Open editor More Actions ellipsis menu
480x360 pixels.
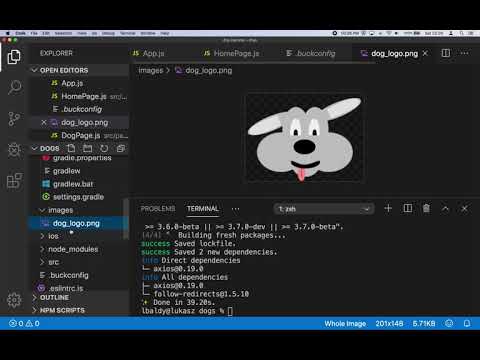(x=464, y=53)
